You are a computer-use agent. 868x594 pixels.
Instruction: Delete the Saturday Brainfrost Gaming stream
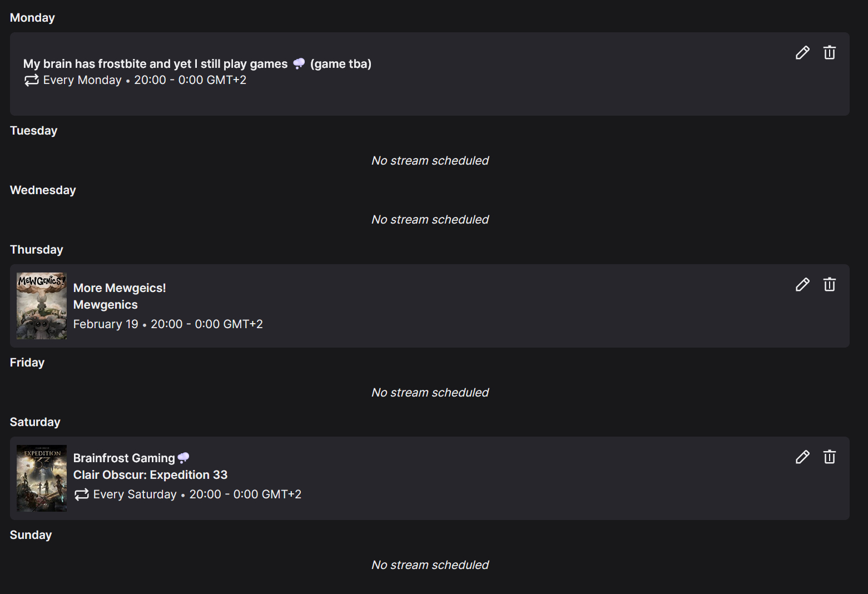[829, 457]
